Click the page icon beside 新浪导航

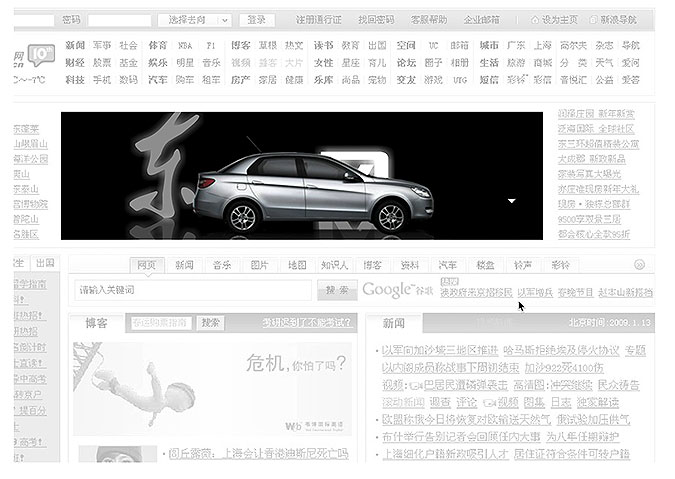point(594,20)
